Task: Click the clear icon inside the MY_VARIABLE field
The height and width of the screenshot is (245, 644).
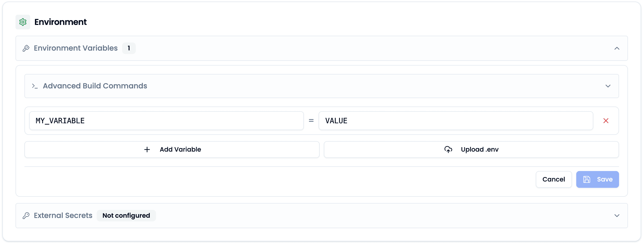Action: coord(121,120)
